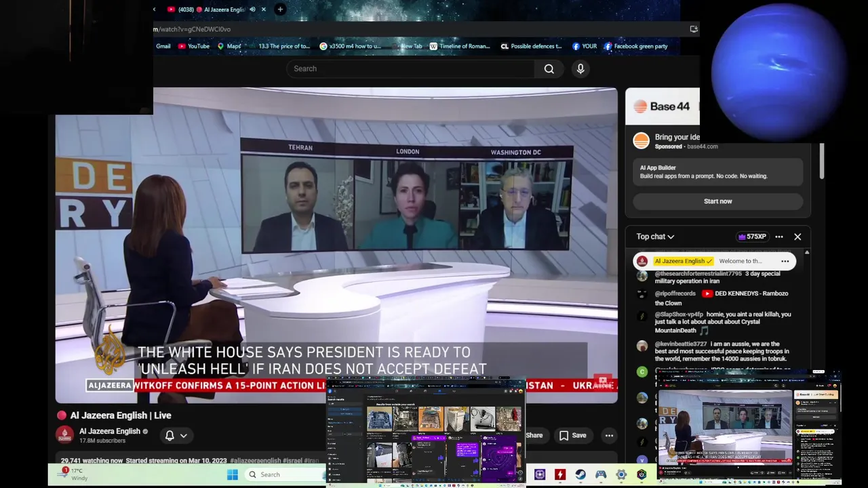
Task: Click the page scrollbar at right edge
Action: [822, 161]
